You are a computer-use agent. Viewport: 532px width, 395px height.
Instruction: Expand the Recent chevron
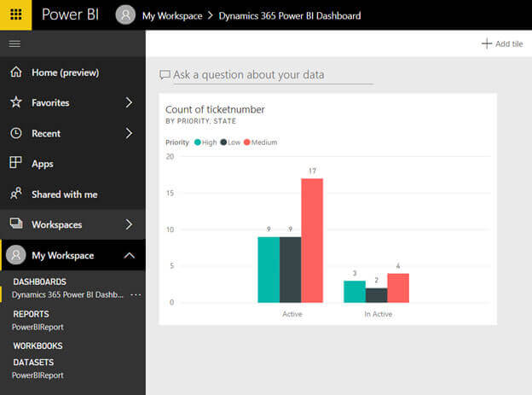point(129,133)
